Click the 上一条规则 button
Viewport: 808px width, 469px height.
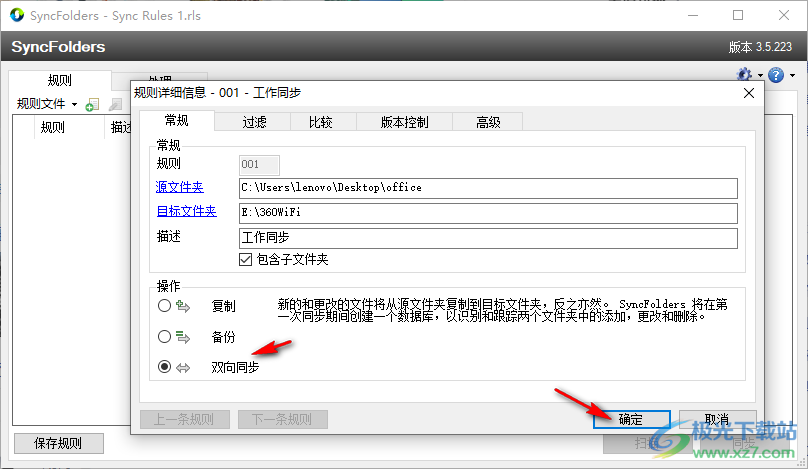[x=184, y=420]
